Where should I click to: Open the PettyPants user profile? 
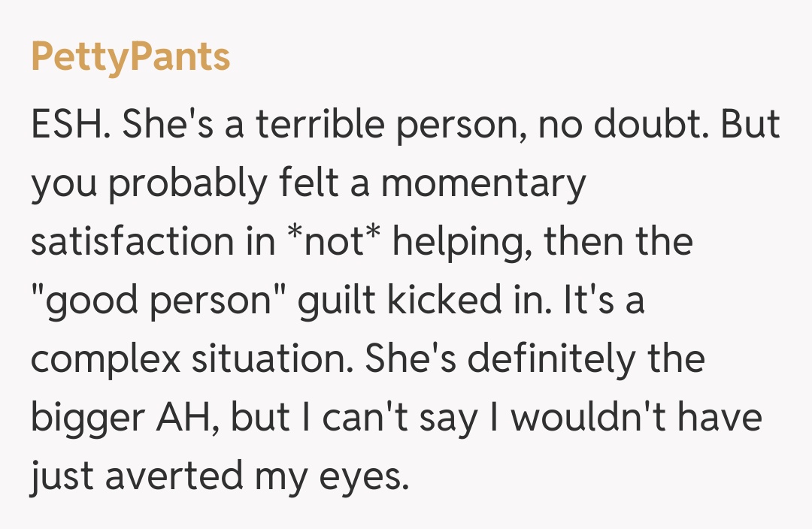(130, 57)
